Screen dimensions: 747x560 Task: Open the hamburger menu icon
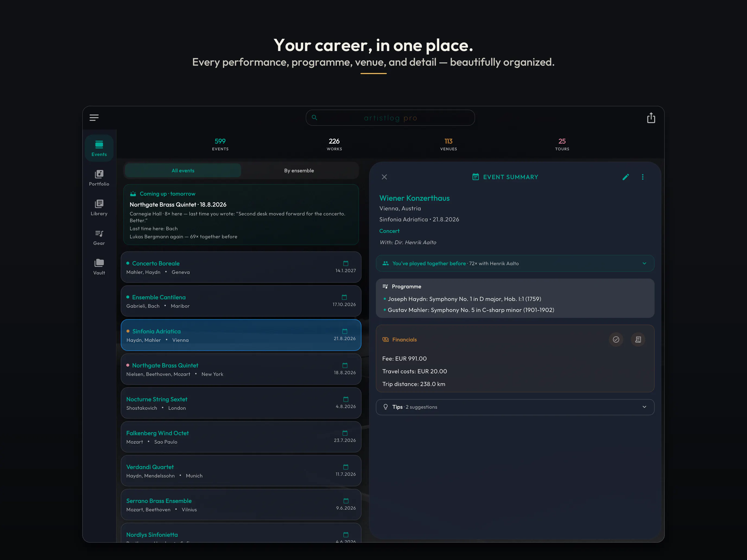[94, 117]
